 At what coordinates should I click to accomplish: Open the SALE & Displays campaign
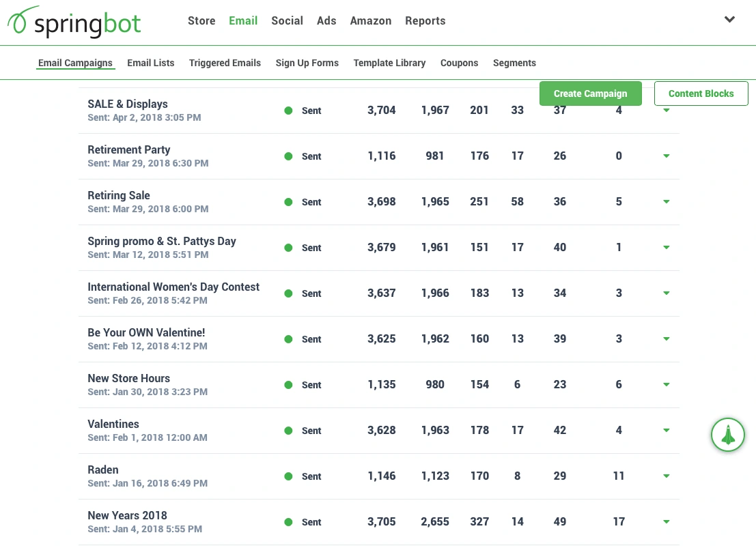coord(128,104)
